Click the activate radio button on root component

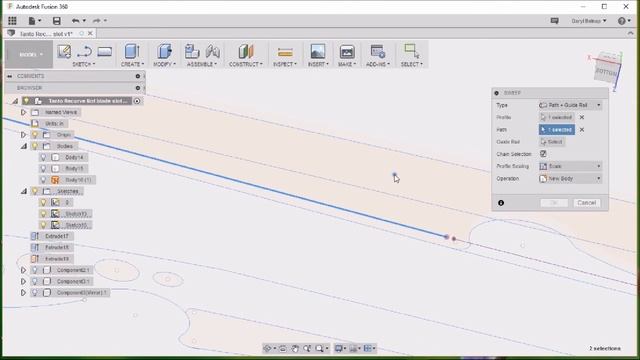tap(137, 101)
